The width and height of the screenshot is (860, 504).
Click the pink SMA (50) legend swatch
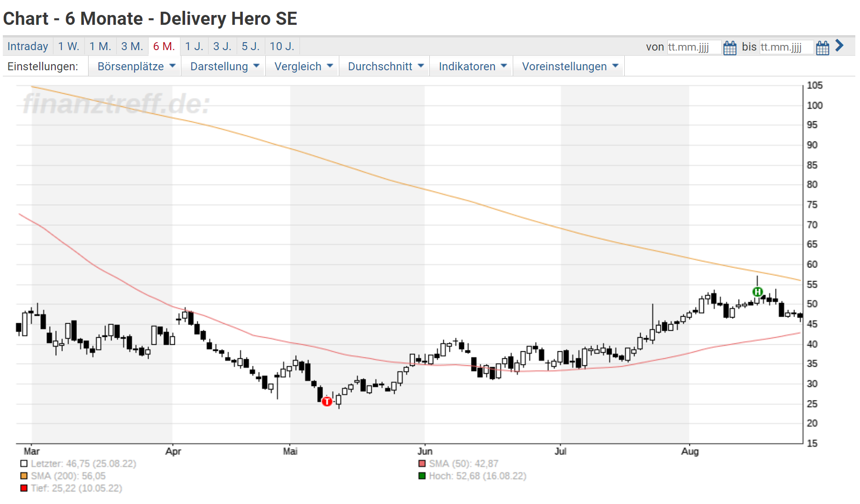pos(422,464)
